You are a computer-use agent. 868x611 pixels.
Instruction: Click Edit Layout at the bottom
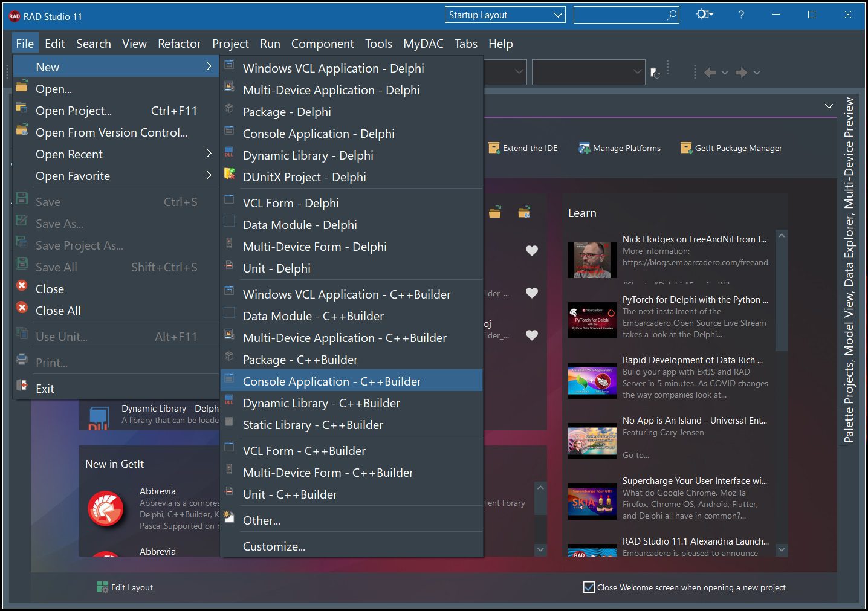(125, 587)
